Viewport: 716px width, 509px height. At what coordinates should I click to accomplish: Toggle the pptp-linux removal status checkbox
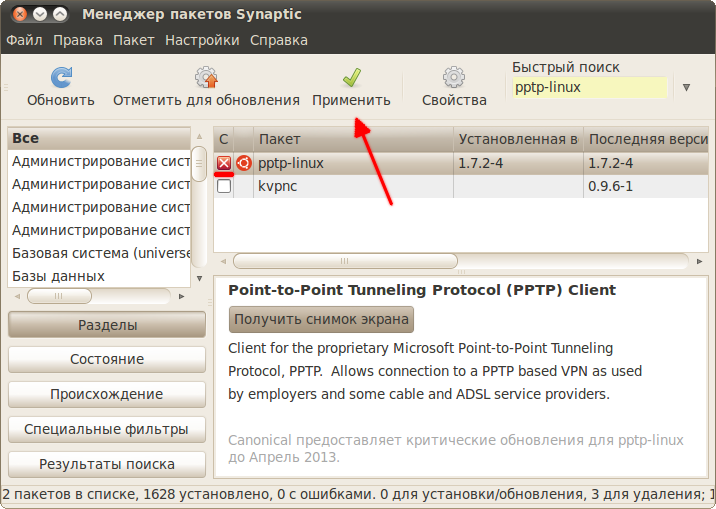coord(224,163)
